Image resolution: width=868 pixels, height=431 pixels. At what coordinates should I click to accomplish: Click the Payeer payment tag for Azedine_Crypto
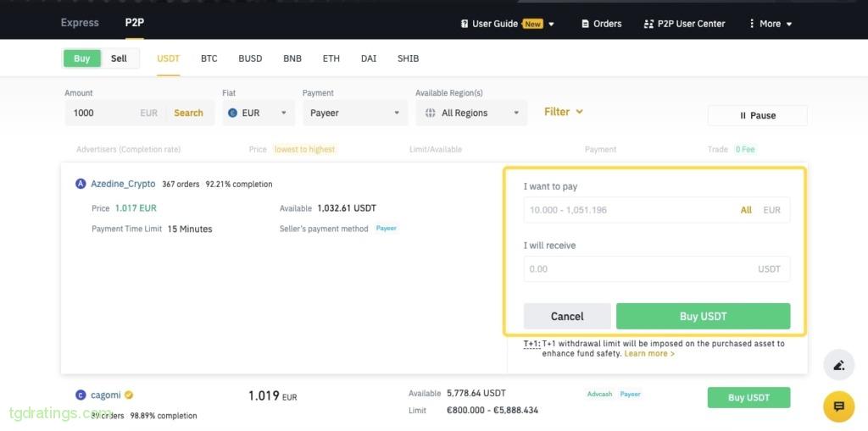(387, 228)
